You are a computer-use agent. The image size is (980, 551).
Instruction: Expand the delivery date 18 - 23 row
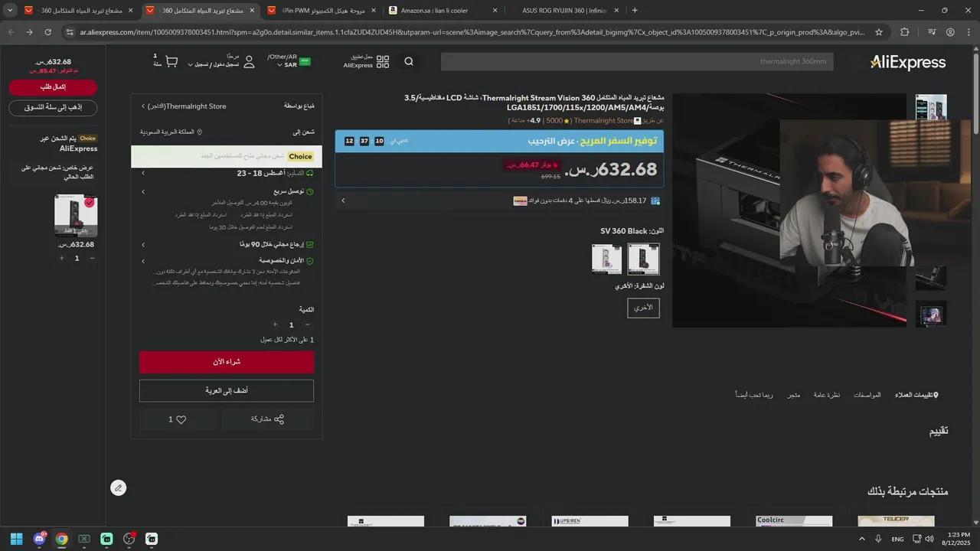(x=143, y=173)
